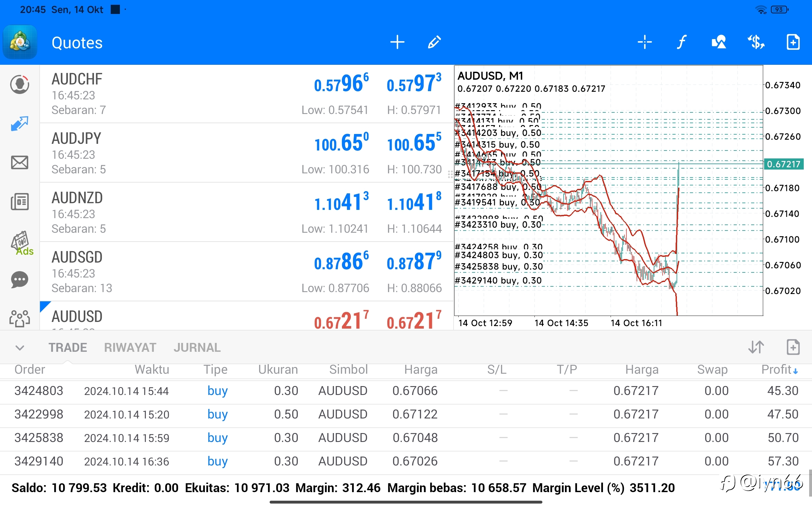Tap AUDCHF bid price 0.57966
This screenshot has width=812, height=508.
341,83
